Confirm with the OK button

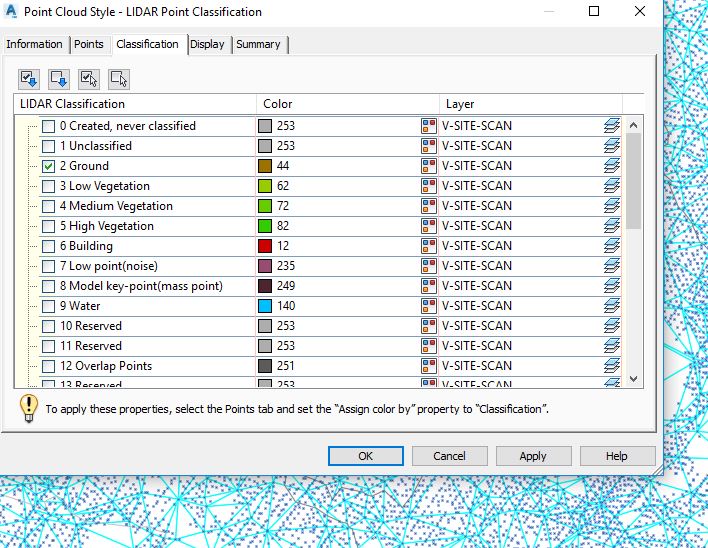coord(366,456)
